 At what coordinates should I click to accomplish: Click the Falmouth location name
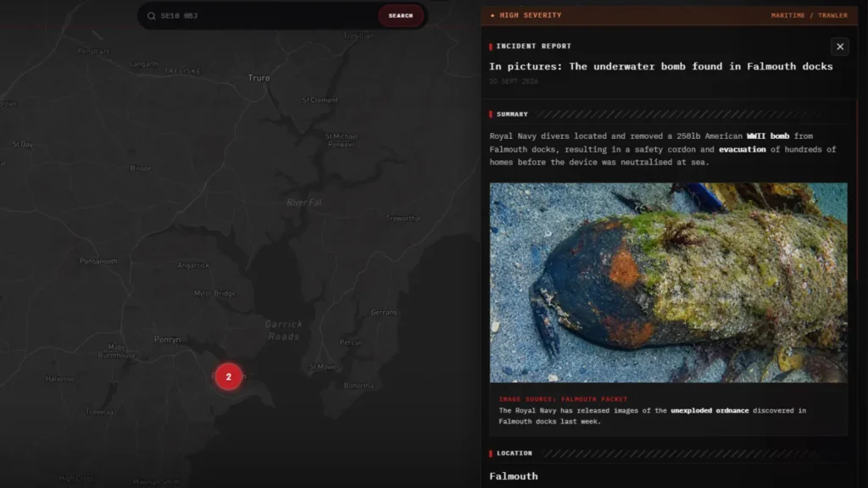[x=513, y=476]
